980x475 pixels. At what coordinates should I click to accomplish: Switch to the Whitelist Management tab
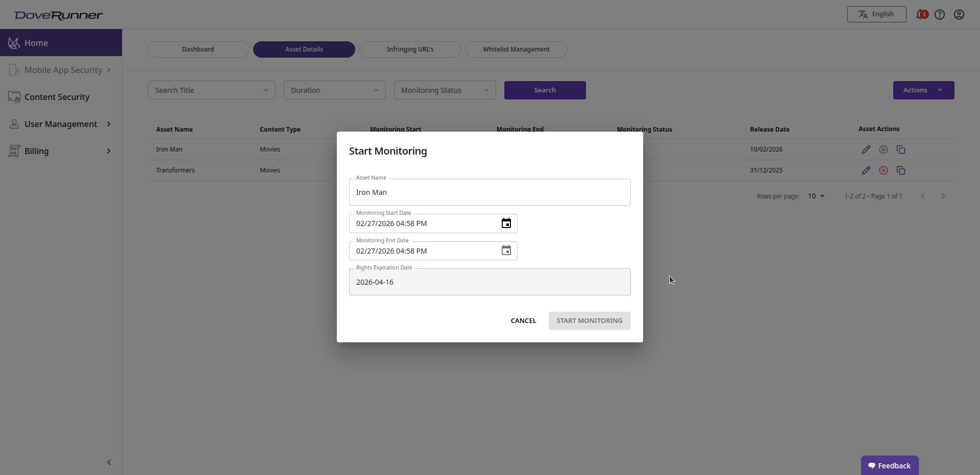click(516, 49)
